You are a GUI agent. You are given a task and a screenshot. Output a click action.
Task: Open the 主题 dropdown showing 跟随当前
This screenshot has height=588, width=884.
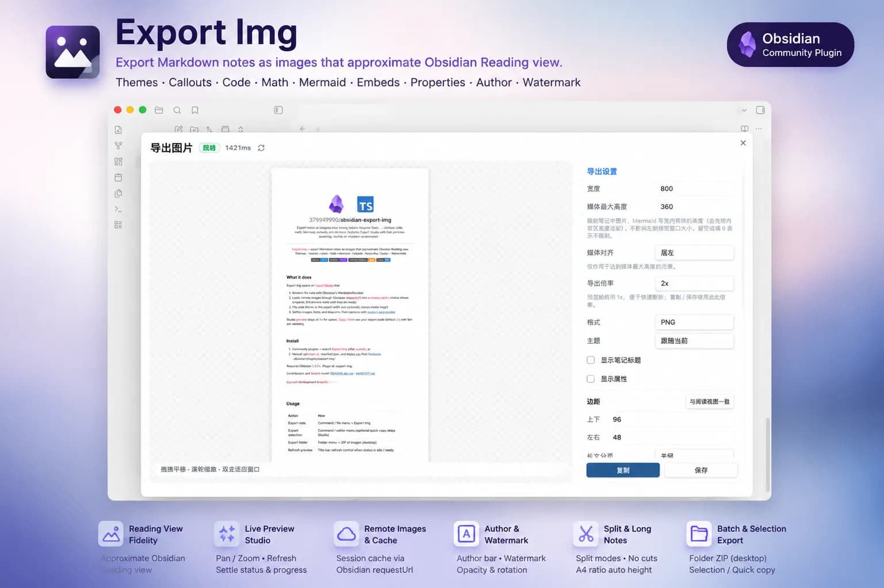pos(694,340)
